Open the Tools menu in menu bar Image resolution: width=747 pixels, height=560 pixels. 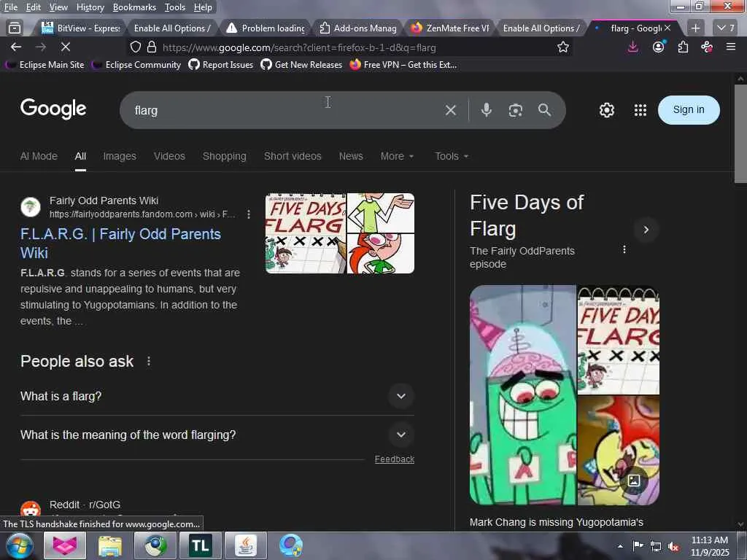[x=175, y=7]
